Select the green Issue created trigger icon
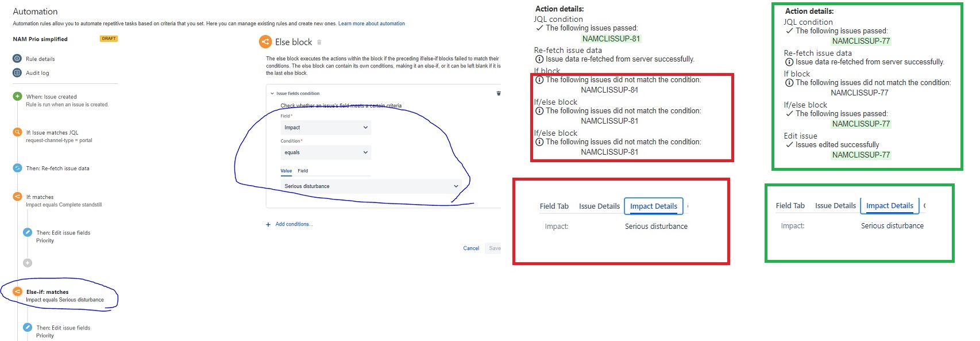The image size is (980, 341). 17,97
